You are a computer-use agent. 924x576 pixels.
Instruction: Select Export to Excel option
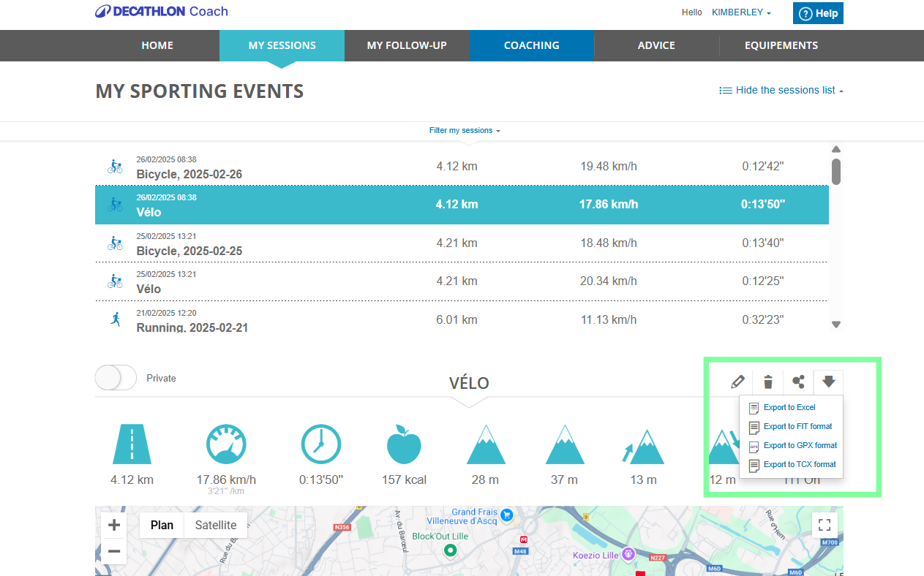pos(789,407)
